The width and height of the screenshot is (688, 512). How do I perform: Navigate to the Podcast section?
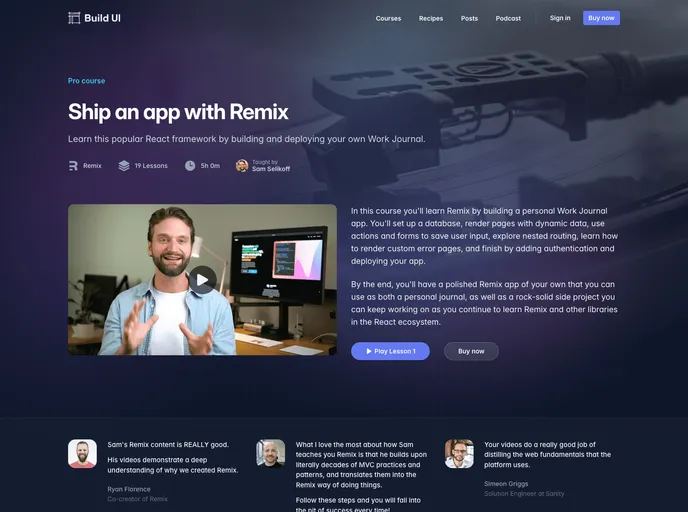[508, 18]
